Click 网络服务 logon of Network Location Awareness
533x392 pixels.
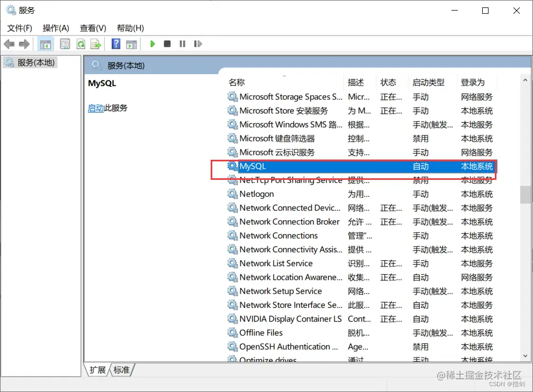(x=476, y=278)
